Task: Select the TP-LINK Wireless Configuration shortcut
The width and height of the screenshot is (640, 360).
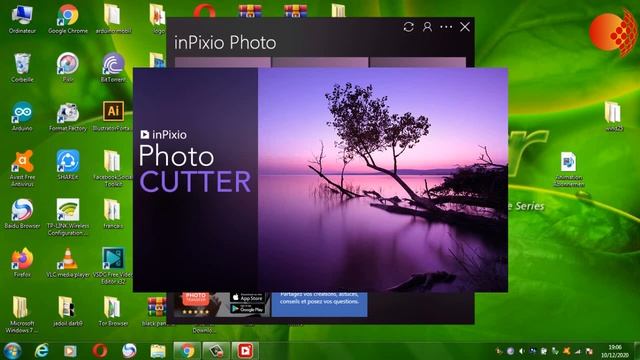Action: (x=68, y=217)
